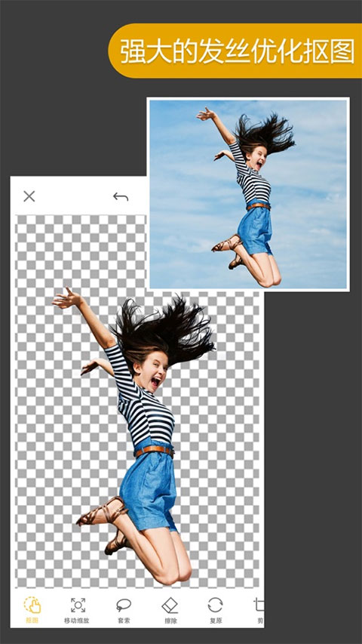This screenshot has width=362, height=644.
Task: Click the 强大的发丝优化抠图 yellow banner
Action: pos(235,51)
